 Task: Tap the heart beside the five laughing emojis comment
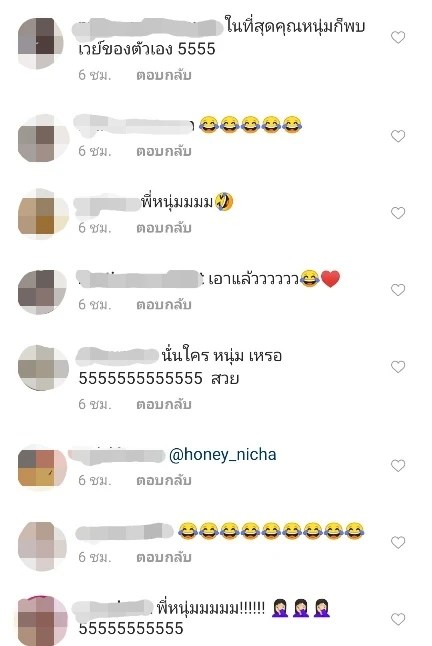tap(398, 136)
